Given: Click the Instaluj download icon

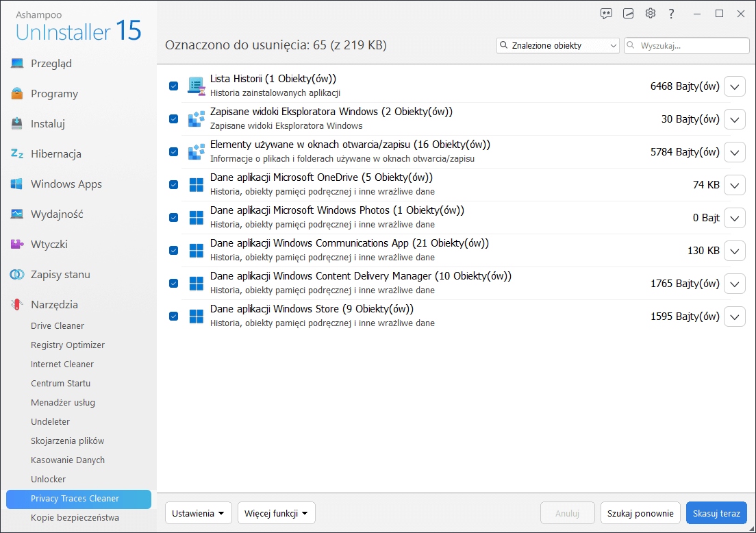Looking at the screenshot, I should click(x=17, y=123).
